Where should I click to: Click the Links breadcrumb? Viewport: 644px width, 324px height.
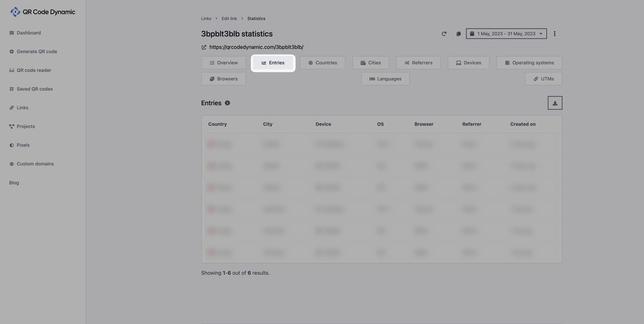pyautogui.click(x=206, y=19)
